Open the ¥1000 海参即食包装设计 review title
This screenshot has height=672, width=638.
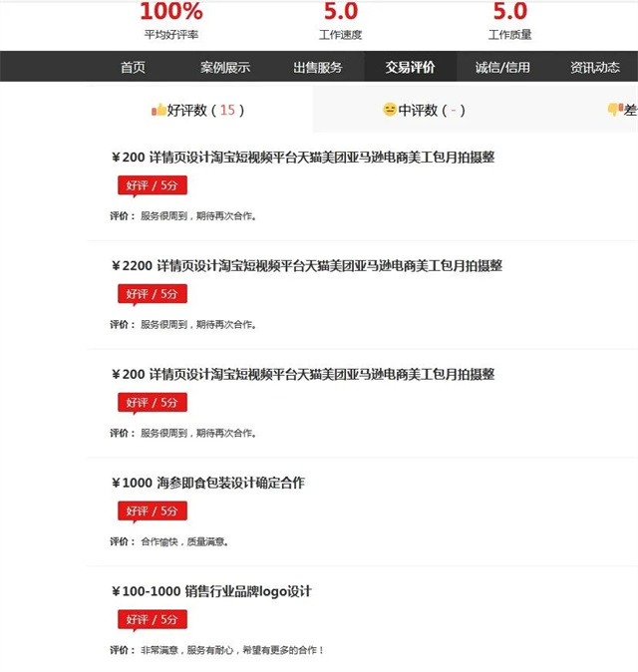pos(208,483)
